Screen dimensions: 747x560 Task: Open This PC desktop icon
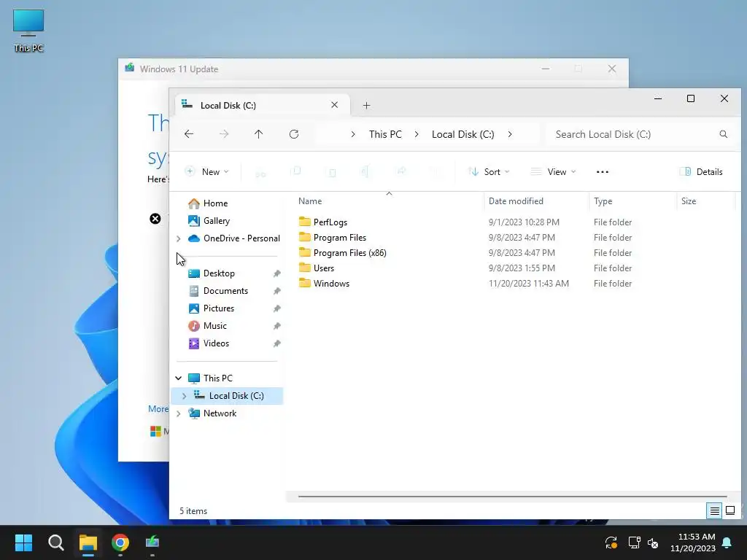(x=28, y=31)
